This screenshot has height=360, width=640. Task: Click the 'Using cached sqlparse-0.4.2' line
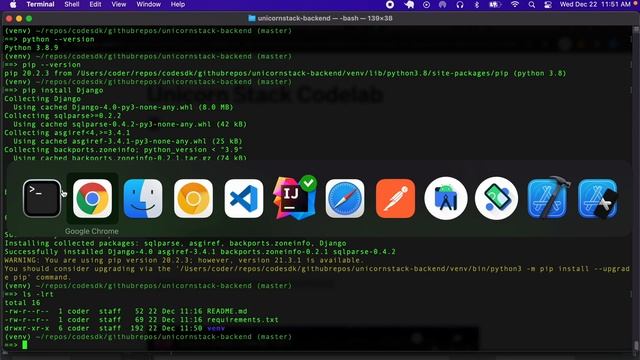[x=130, y=124]
